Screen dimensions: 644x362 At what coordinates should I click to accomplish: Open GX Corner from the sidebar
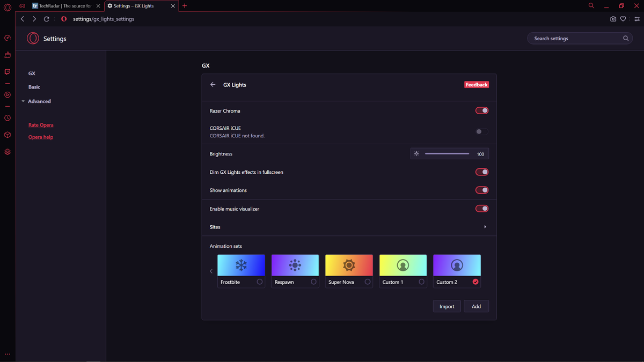(7, 38)
